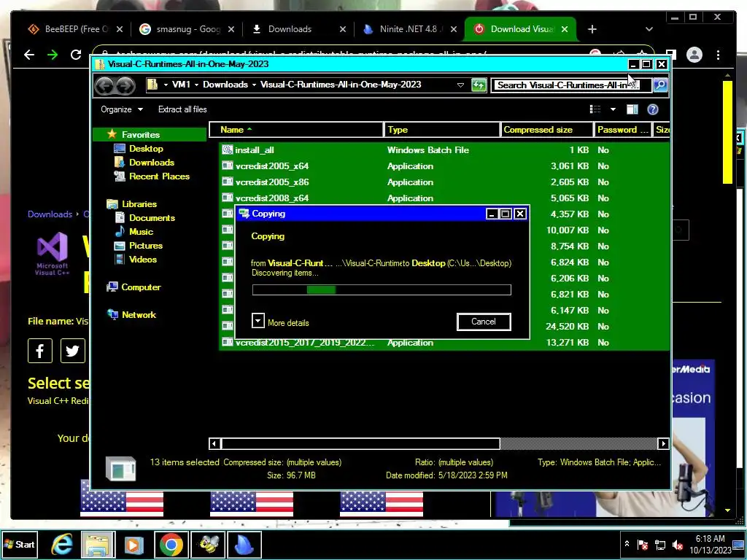Click VM1 in the address breadcrumb
Screen dimensions: 747x560
(x=181, y=85)
